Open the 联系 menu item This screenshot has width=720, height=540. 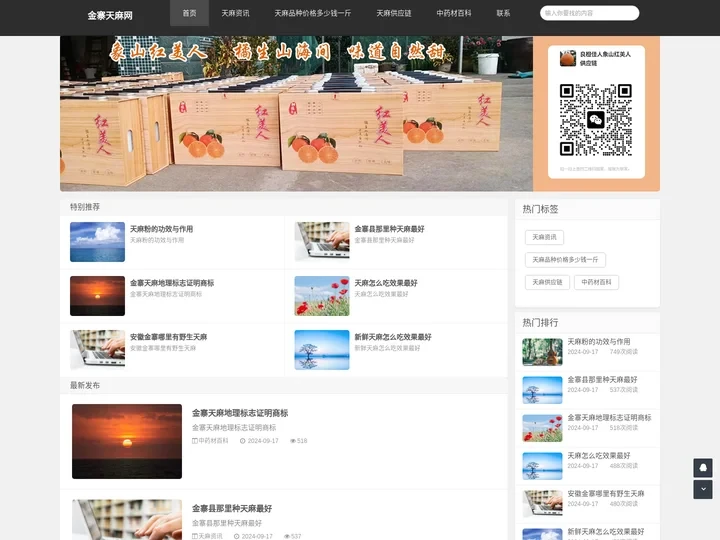click(503, 13)
